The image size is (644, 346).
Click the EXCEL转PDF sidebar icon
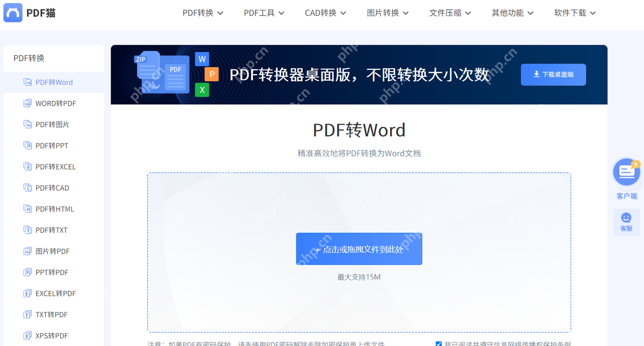(27, 293)
